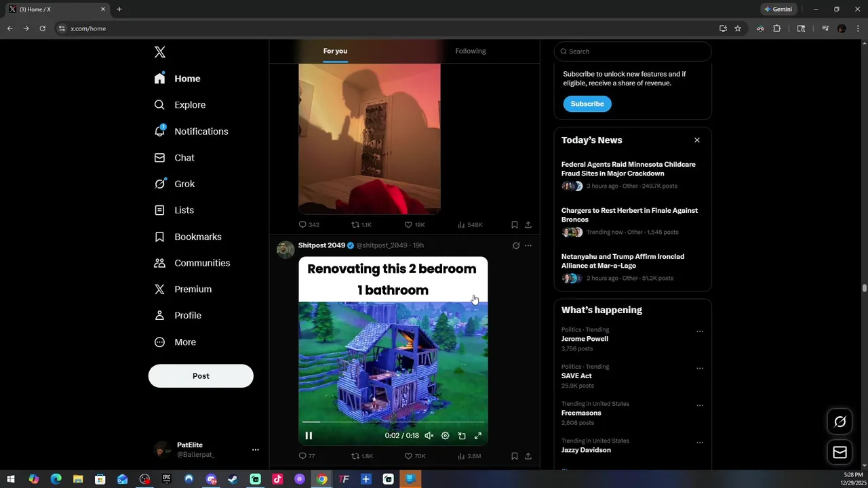Open PatElite account options menu

click(256, 449)
